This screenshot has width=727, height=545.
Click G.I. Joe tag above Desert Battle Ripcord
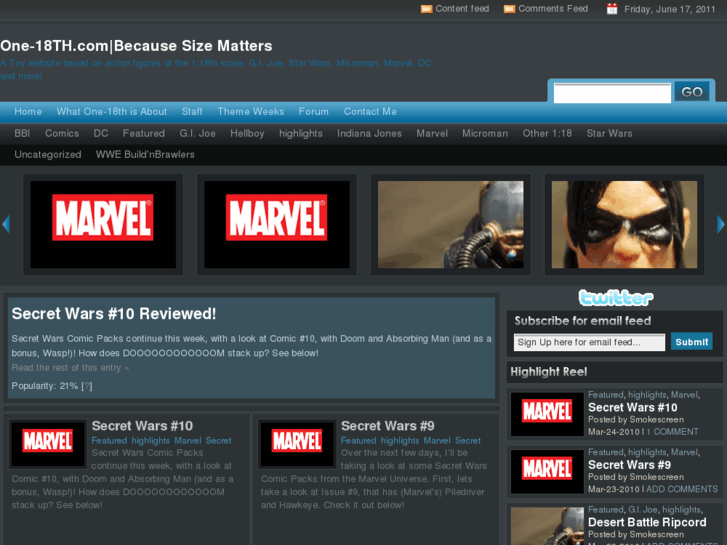(x=643, y=510)
